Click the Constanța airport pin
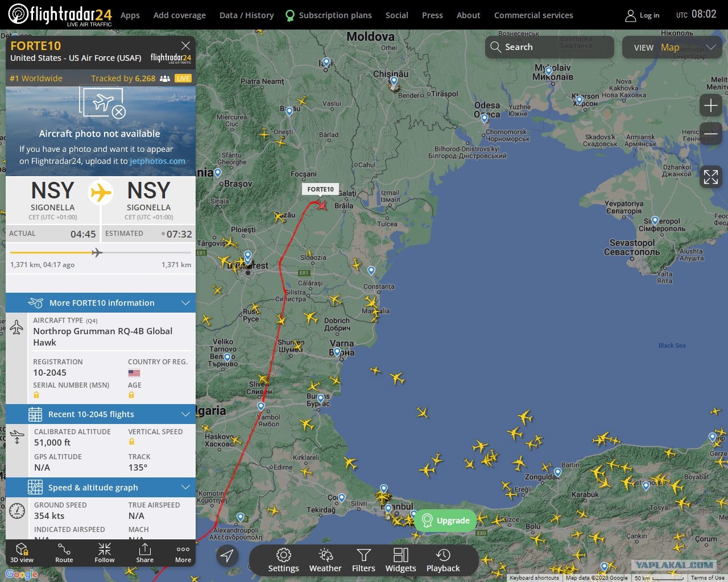Viewport: 728px width, 582px height. 371,271
